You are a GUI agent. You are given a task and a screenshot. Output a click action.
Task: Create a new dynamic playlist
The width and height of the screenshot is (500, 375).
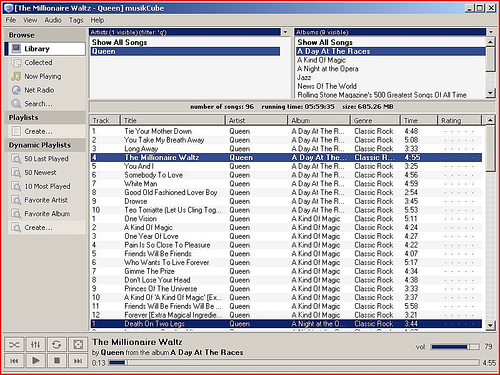(x=47, y=227)
